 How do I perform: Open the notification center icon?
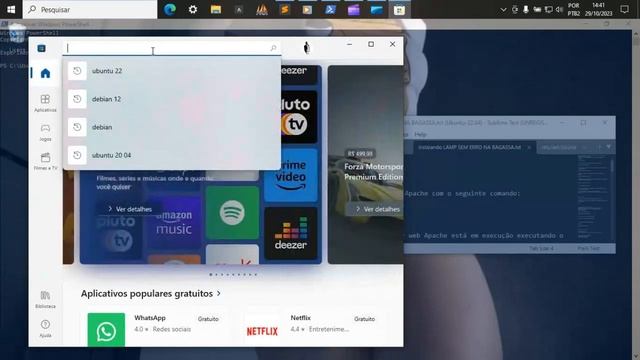(624, 9)
